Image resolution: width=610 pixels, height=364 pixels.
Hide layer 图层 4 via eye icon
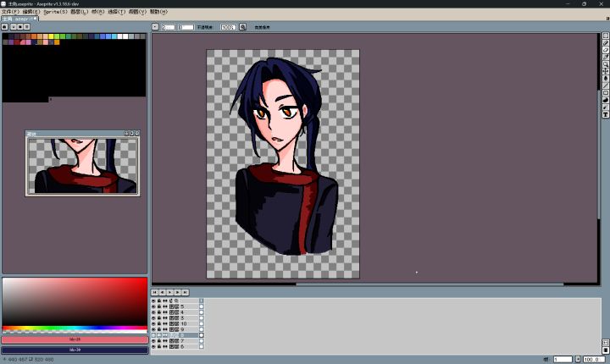click(153, 312)
